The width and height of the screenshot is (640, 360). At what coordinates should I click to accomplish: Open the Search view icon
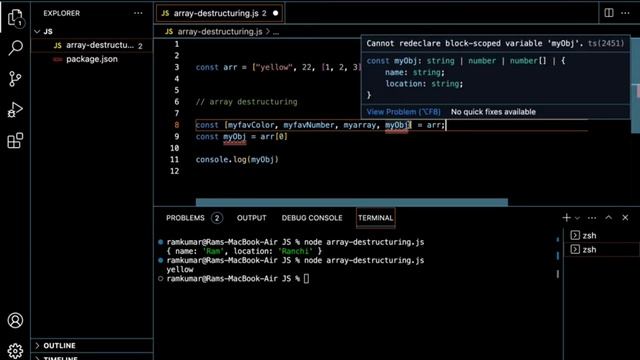pyautogui.click(x=15, y=48)
